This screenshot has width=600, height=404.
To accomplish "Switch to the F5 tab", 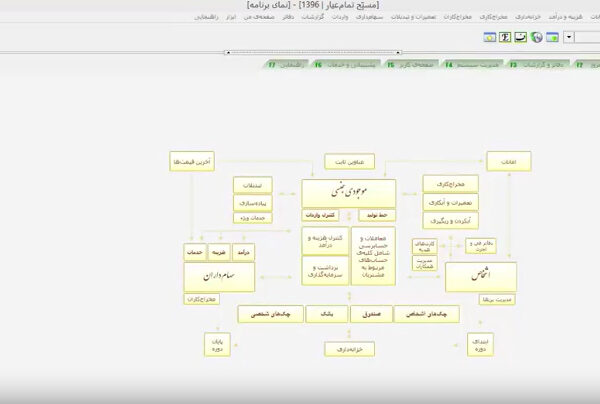I will click(411, 65).
